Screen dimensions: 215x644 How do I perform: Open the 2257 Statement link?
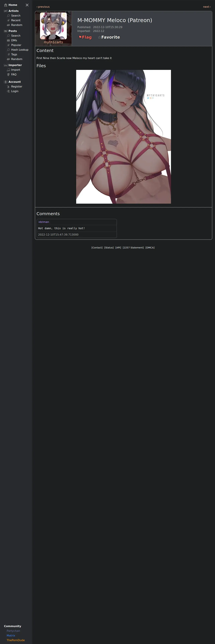tap(133, 248)
